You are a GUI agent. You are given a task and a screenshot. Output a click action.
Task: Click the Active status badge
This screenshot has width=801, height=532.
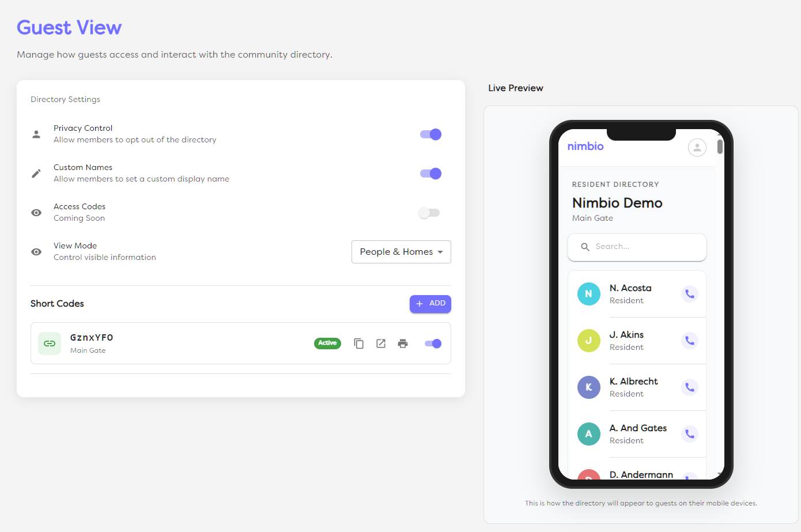327,344
